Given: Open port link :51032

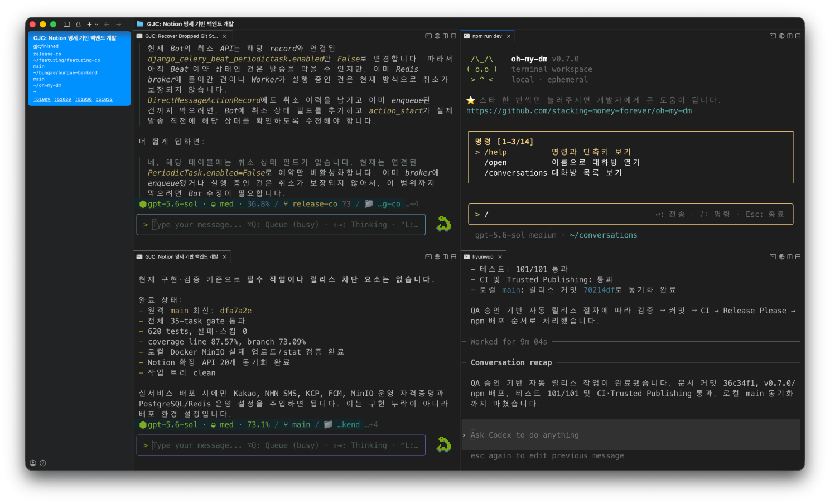Looking at the screenshot, I should pos(104,99).
